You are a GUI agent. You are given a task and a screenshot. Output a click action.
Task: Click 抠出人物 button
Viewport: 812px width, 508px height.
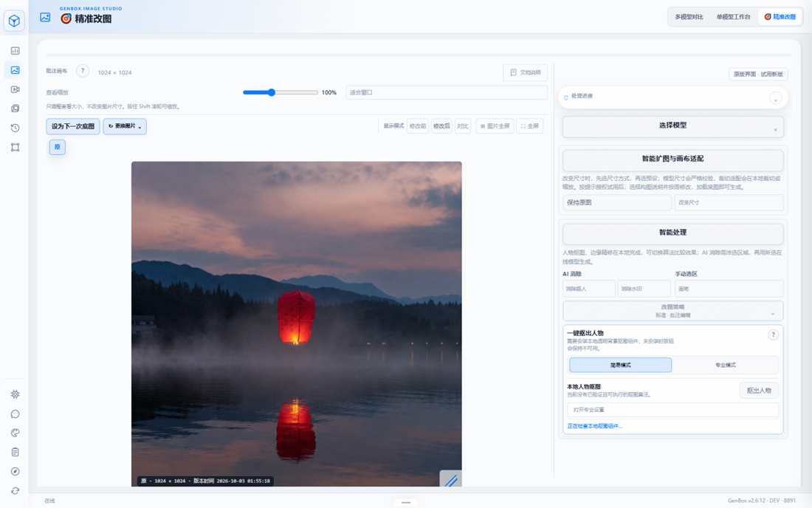coord(759,391)
